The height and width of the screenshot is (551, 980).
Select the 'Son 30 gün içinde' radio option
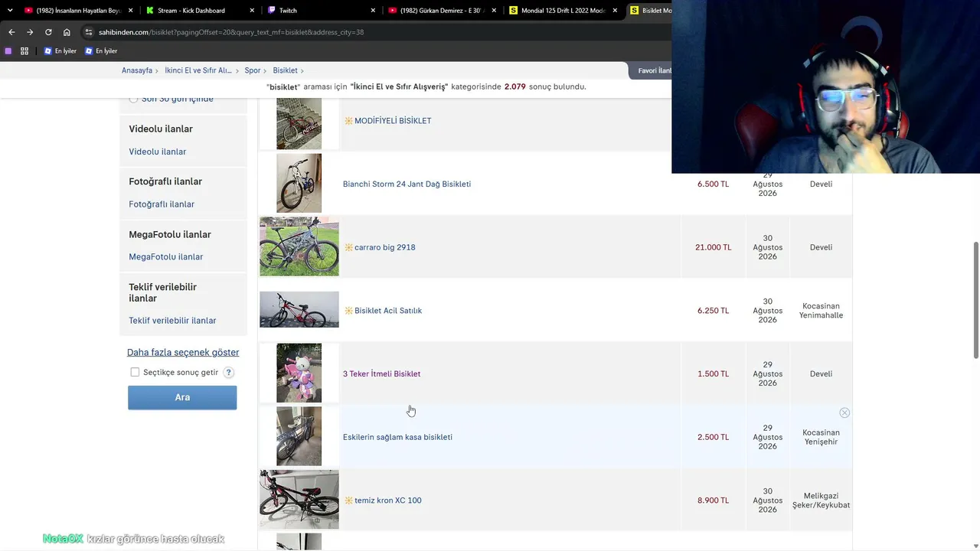(x=133, y=99)
